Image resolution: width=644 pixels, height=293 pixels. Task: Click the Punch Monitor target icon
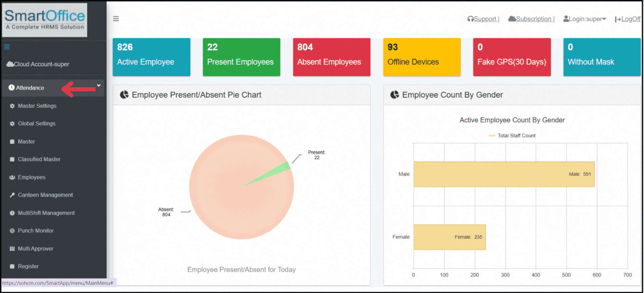pos(12,231)
